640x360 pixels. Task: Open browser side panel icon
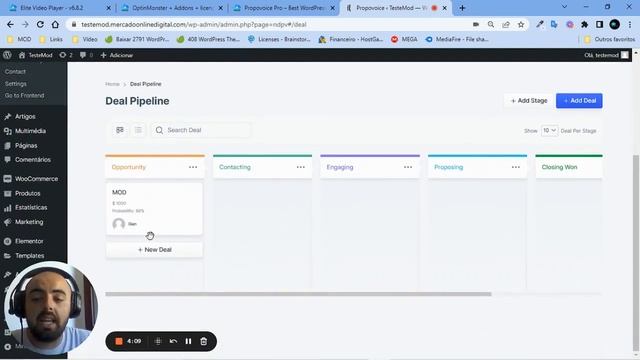[x=599, y=24]
